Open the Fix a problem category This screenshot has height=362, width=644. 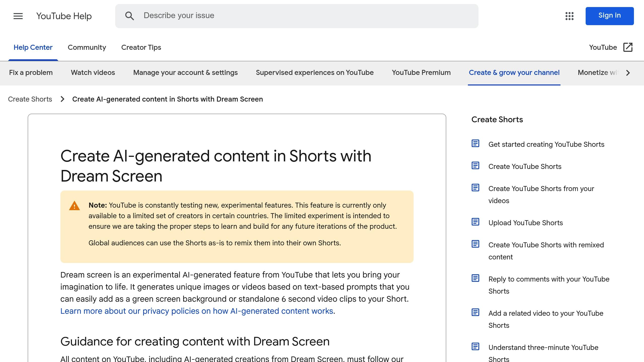pyautogui.click(x=31, y=73)
